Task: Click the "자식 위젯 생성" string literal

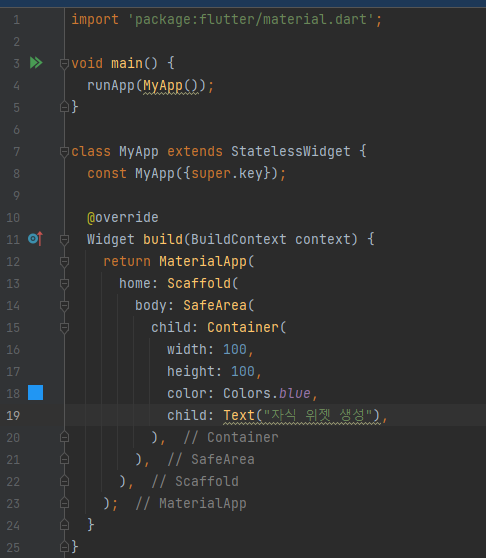Action: (x=318, y=415)
